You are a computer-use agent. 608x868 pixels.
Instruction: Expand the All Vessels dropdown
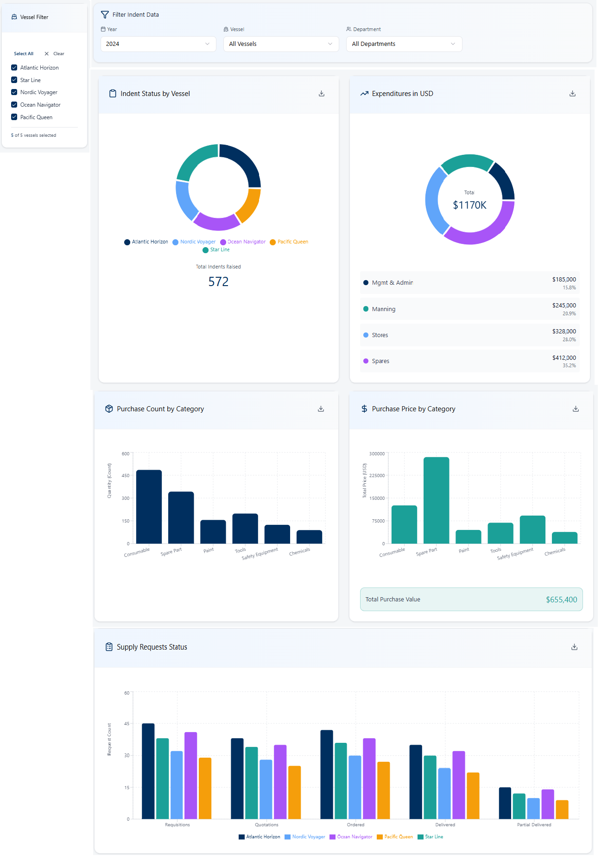point(281,44)
